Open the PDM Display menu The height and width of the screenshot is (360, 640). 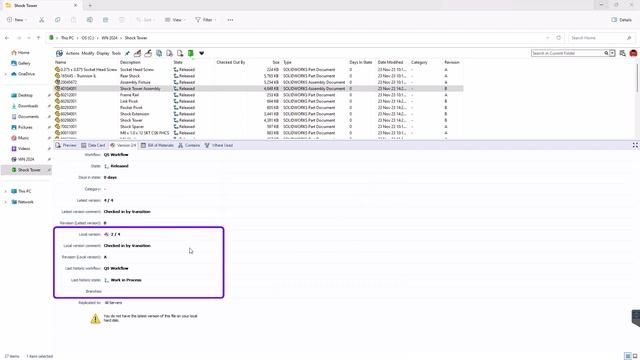coord(103,53)
